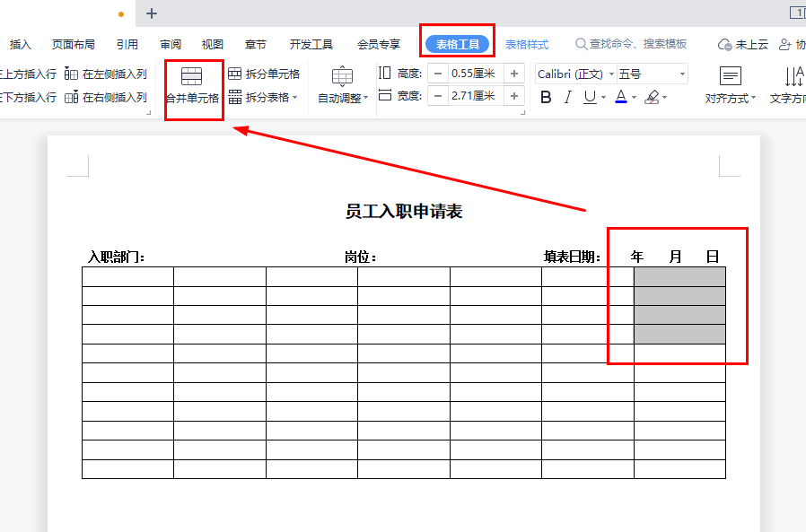The height and width of the screenshot is (532, 806).
Task: Click the first shaded selected table cell
Action: (x=679, y=277)
